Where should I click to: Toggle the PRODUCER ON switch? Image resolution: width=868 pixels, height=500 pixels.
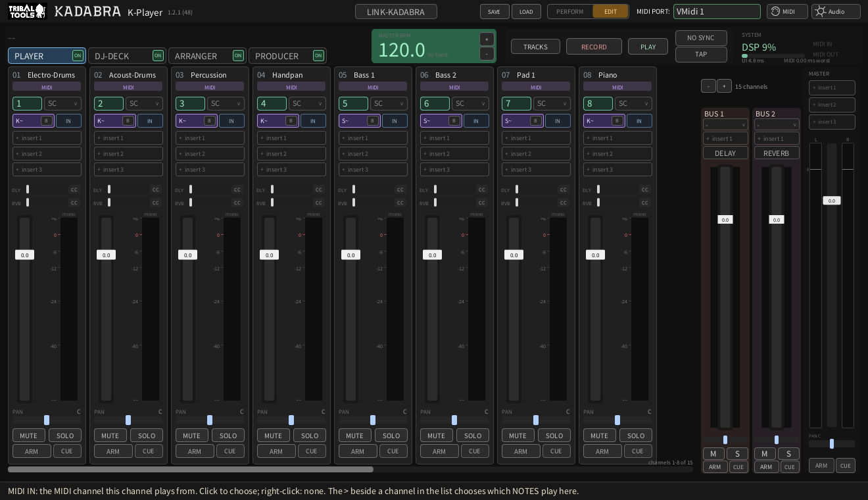(318, 56)
